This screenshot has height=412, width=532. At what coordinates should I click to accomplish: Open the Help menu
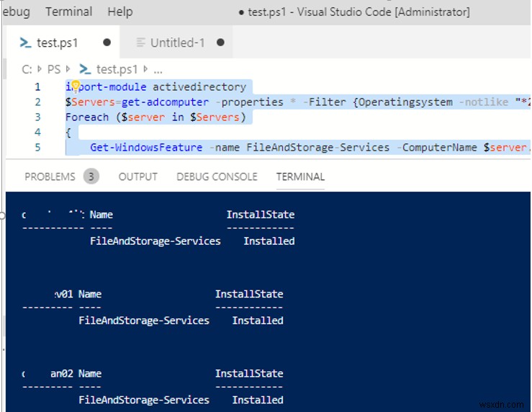point(120,12)
